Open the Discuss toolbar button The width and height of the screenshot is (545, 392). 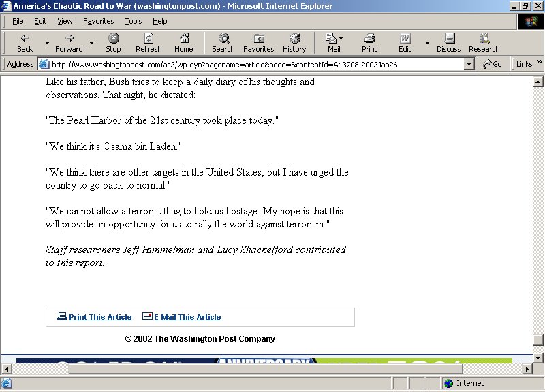(449, 43)
